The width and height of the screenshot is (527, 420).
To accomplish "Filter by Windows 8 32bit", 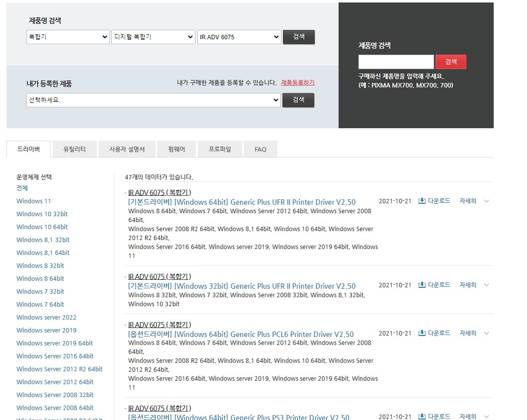I will pos(40,266).
